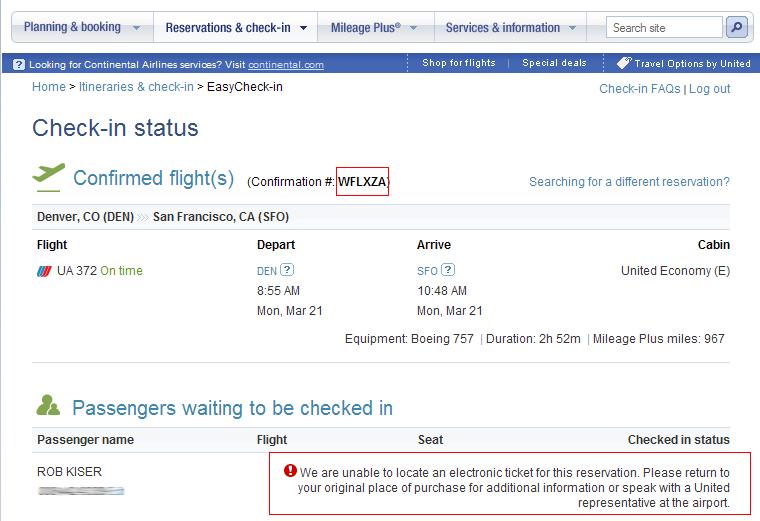Click the SFO airport help question icon
This screenshot has width=760, height=521.
pos(448,269)
